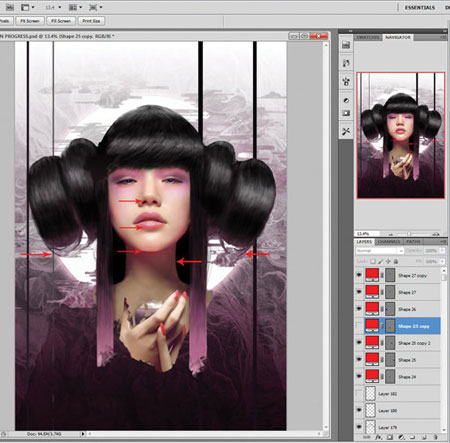This screenshot has height=443, width=450.
Task: Click the Layers panel scroll up arrow
Action: (444, 270)
